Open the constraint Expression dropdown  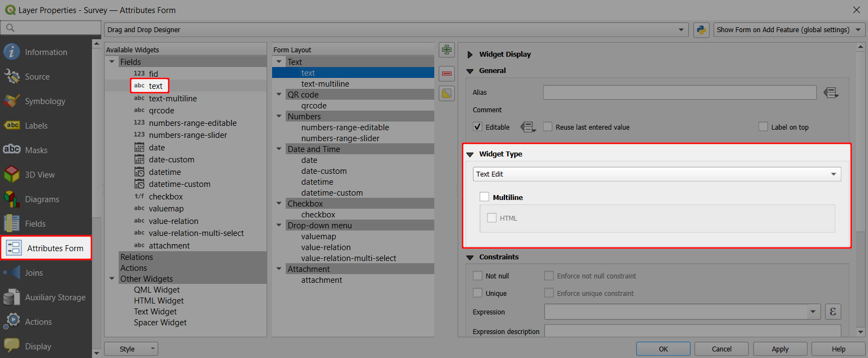click(x=812, y=312)
